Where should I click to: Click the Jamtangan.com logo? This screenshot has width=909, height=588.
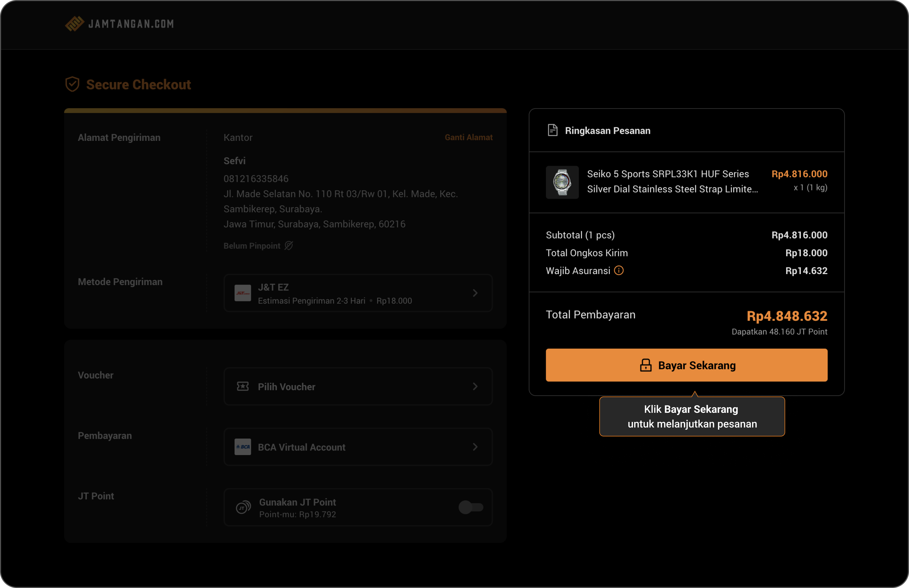tap(120, 24)
